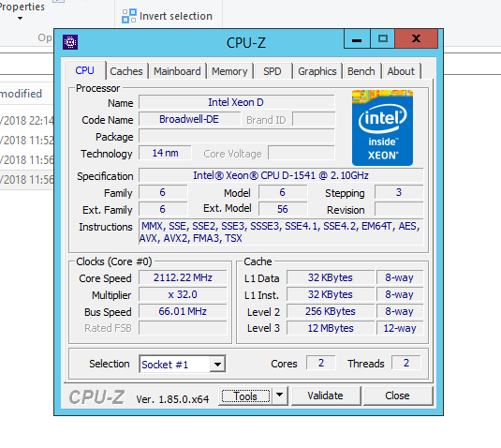This screenshot has height=448, width=501.
Task: Click the Bus Speed value 66.01 MHz
Action: [183, 311]
